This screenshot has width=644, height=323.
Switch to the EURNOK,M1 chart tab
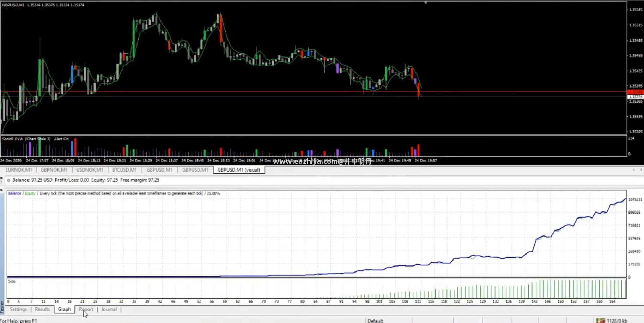tap(18, 170)
